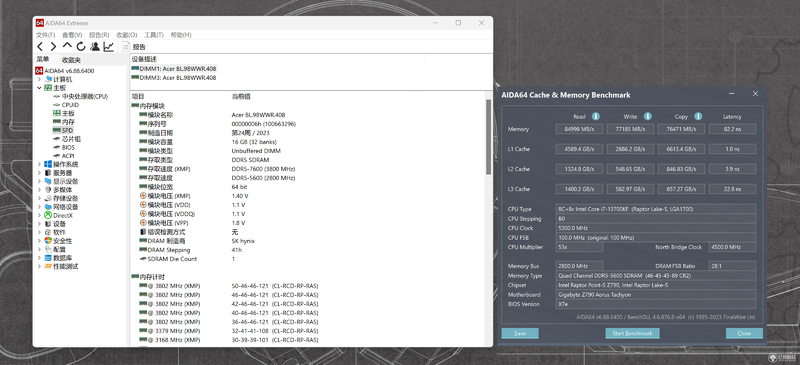Expand the 显示设备 tree node
800x365 pixels.
[39, 181]
